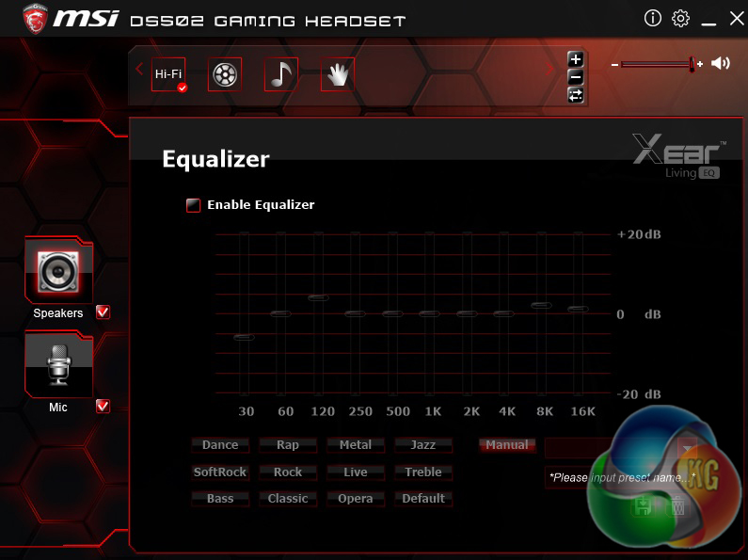Apply the Rap preset
This screenshot has height=560, width=748.
(x=288, y=445)
